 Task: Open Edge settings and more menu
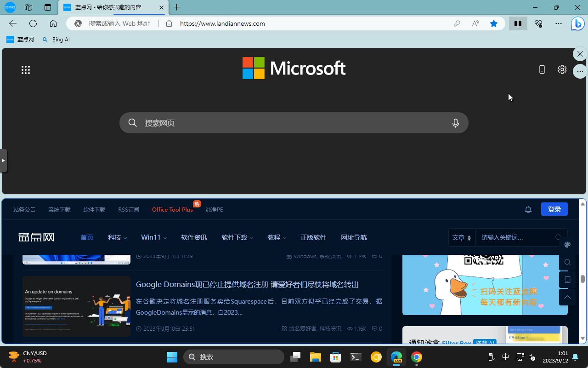tap(559, 23)
